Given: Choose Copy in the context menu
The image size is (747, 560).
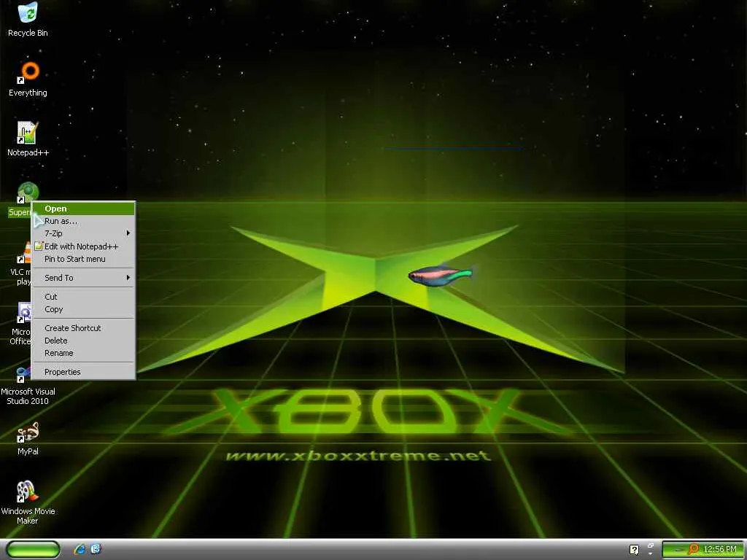Looking at the screenshot, I should pyautogui.click(x=84, y=309).
